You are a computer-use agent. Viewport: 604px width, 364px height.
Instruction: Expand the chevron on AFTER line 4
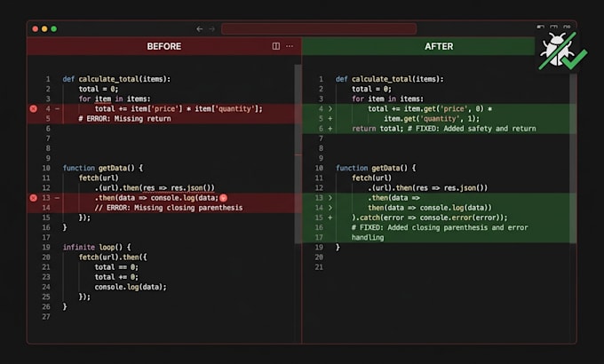[x=330, y=109]
